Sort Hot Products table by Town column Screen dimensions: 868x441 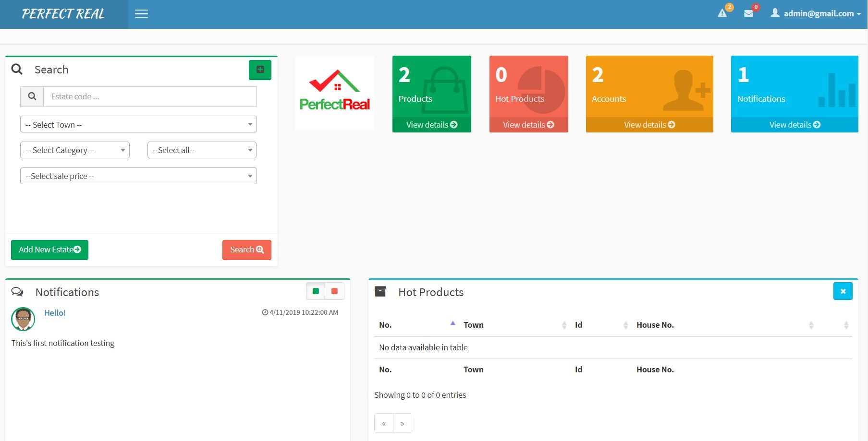[514, 325]
